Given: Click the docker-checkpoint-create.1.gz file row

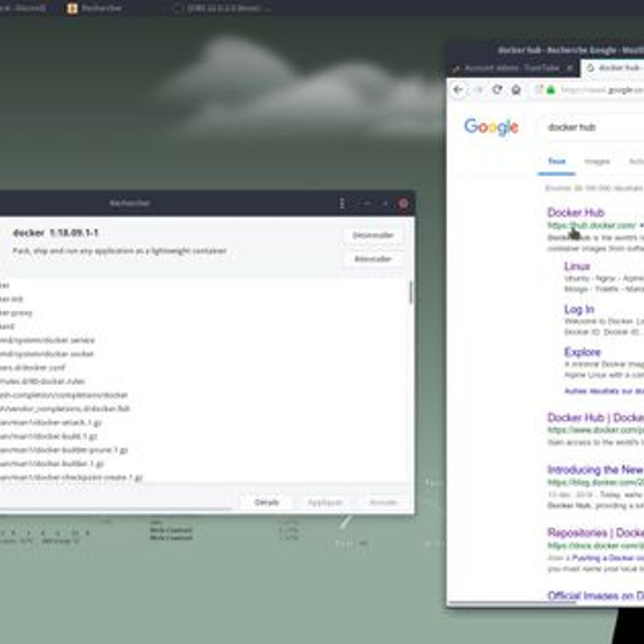Looking at the screenshot, I should (x=71, y=477).
